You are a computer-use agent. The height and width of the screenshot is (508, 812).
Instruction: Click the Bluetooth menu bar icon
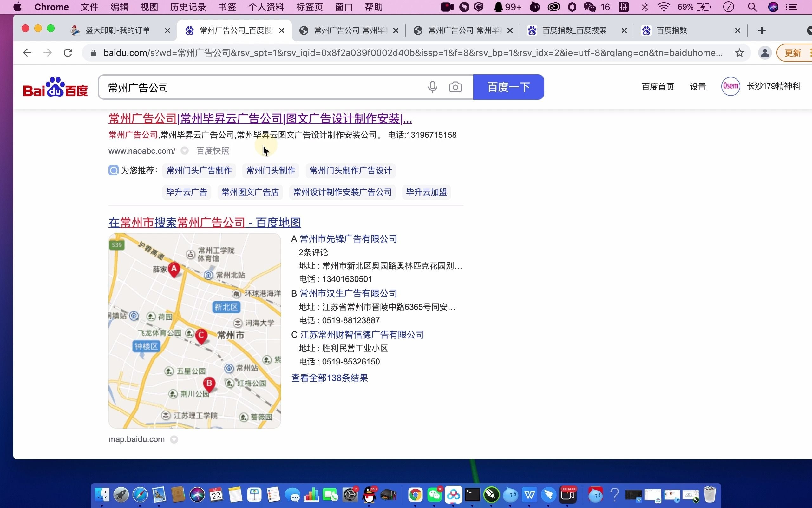pyautogui.click(x=645, y=7)
